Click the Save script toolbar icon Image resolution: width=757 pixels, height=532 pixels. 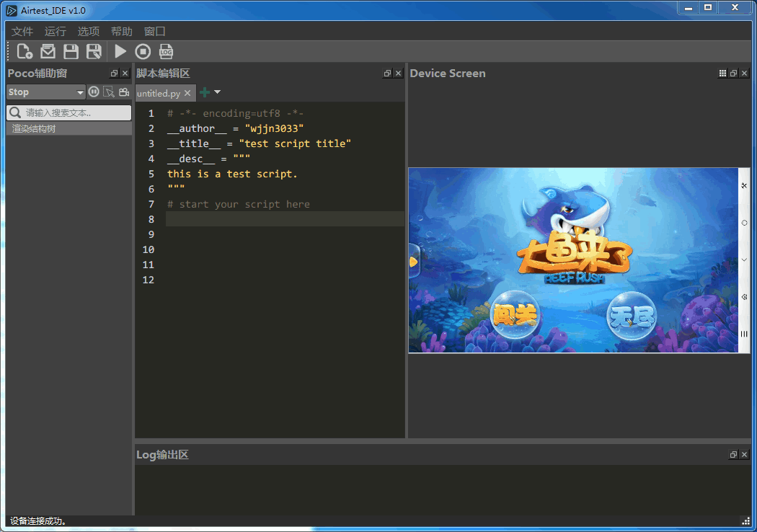point(71,51)
